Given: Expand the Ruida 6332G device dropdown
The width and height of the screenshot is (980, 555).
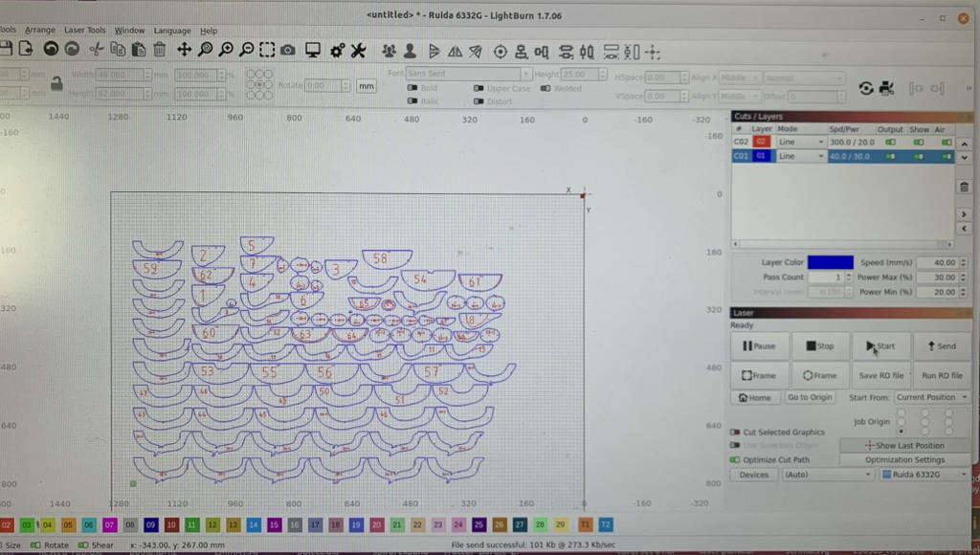Looking at the screenshot, I should 924,475.
